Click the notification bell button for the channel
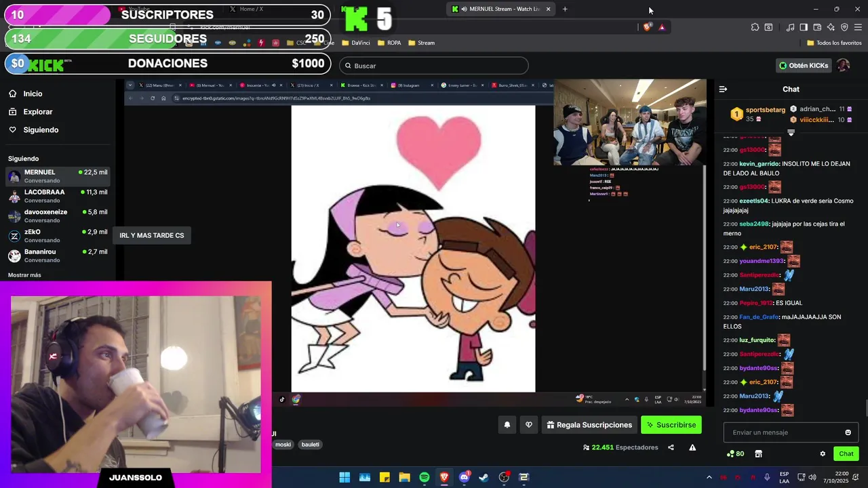Screen dimensions: 868x488 [507, 425]
